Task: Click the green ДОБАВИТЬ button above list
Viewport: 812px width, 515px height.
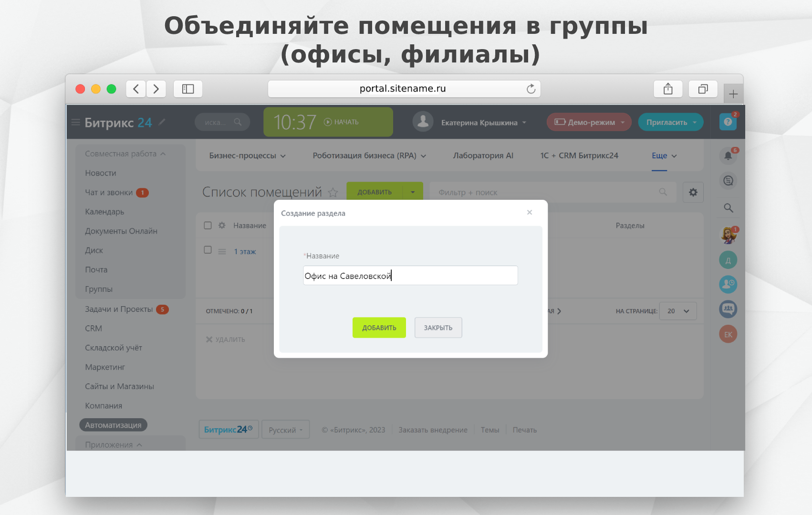Action: 375,192
